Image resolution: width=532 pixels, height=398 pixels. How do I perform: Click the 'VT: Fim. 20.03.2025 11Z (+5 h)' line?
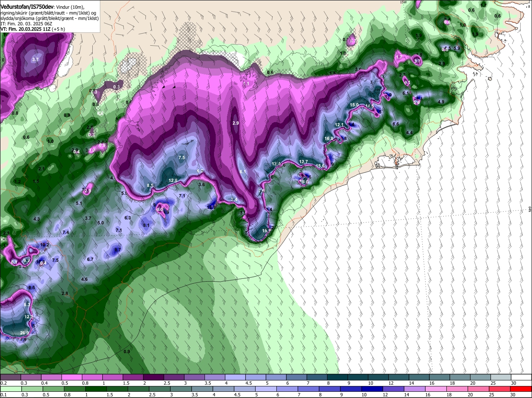[32, 29]
